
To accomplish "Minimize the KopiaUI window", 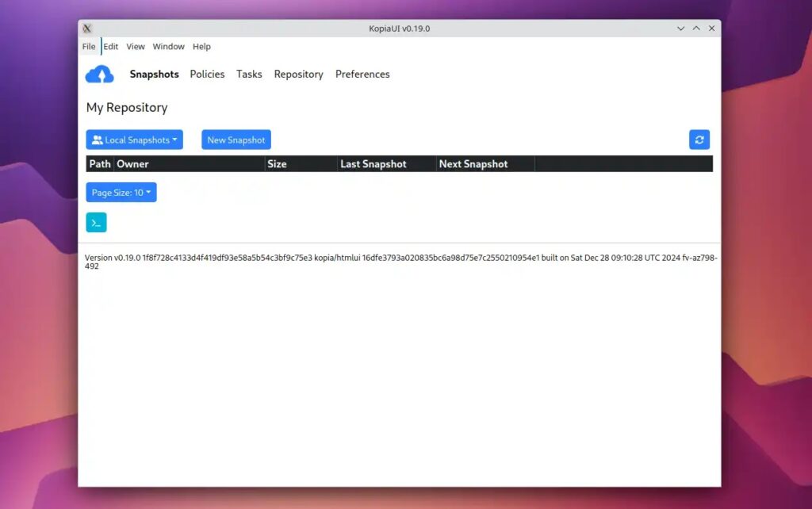I will coord(680,29).
